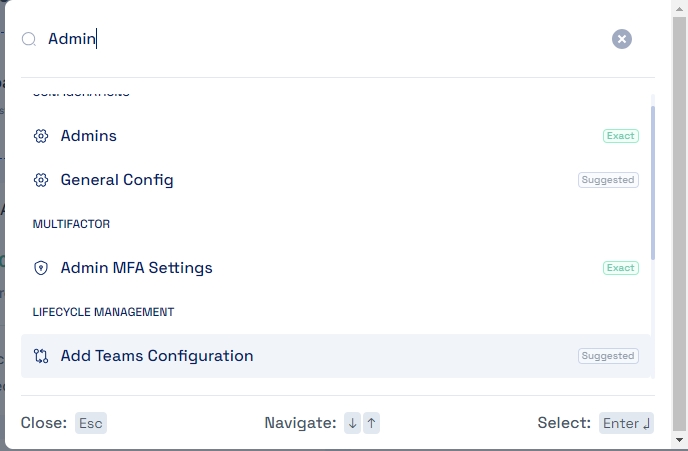Click the workflow icon beside Add Teams Configuration

click(x=41, y=356)
